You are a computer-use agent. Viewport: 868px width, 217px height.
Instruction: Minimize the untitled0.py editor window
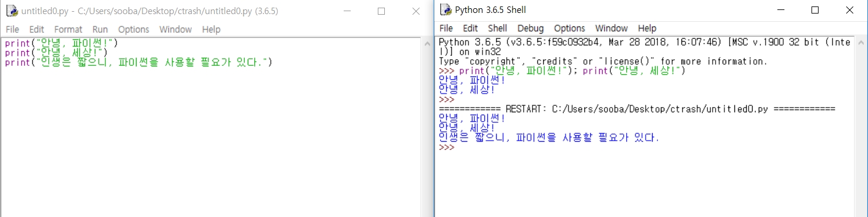[347, 11]
